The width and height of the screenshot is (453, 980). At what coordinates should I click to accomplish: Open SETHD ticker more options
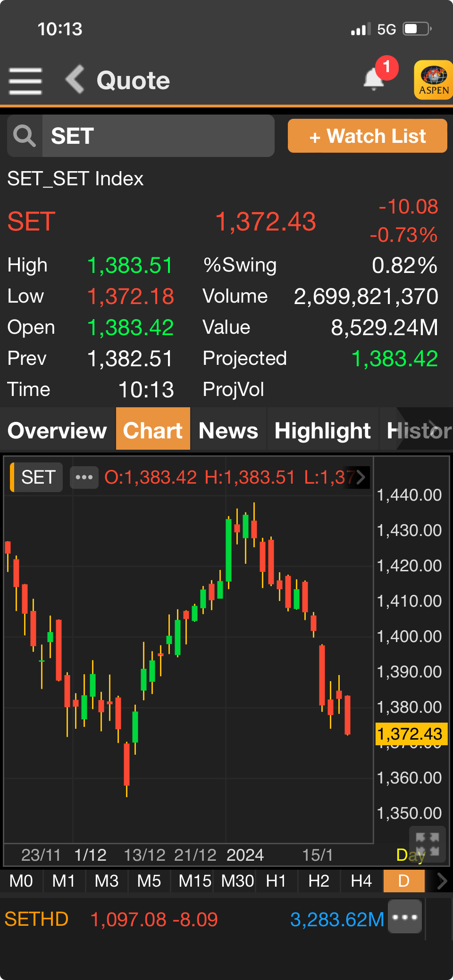point(404,917)
